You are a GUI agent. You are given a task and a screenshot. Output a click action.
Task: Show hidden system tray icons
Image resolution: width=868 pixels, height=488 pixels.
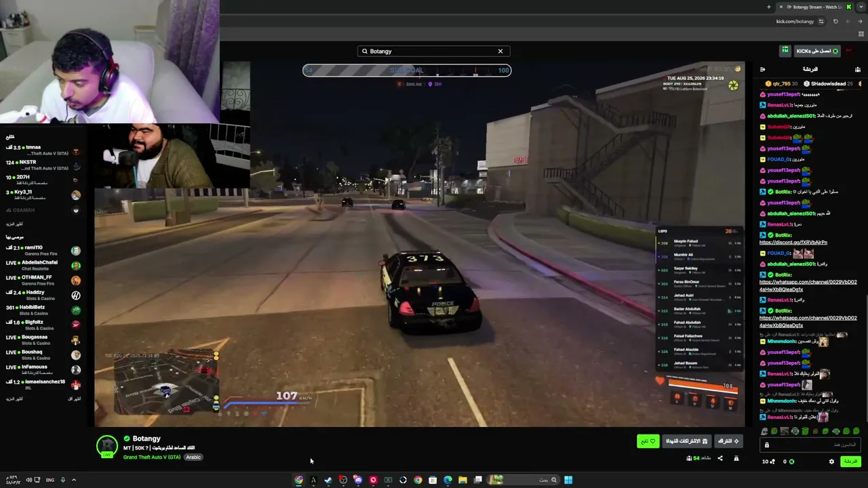pos(74,480)
